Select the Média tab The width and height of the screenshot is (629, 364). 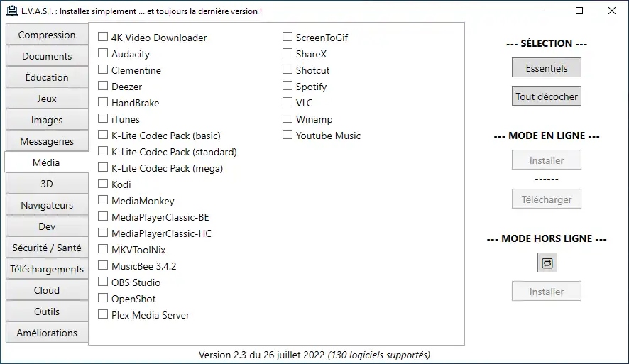[x=47, y=162]
